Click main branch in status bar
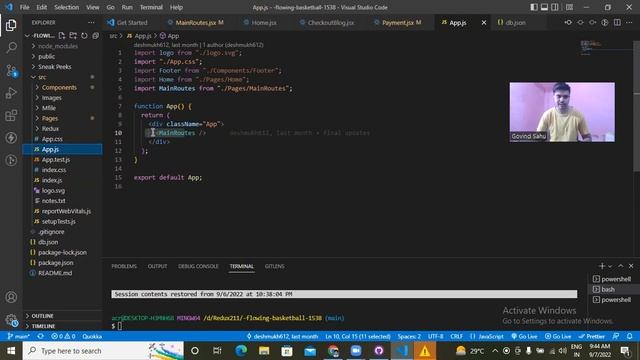Screen dimensions: 640x360 (x=19, y=336)
